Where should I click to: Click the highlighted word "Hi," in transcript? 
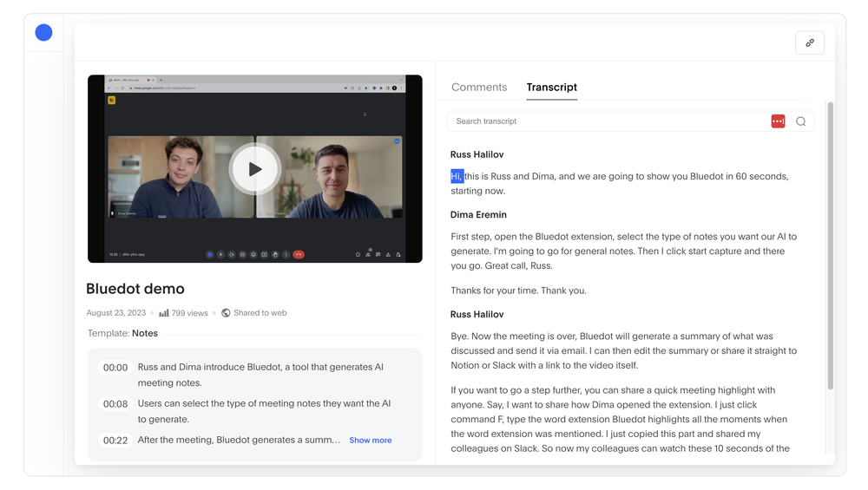click(457, 176)
